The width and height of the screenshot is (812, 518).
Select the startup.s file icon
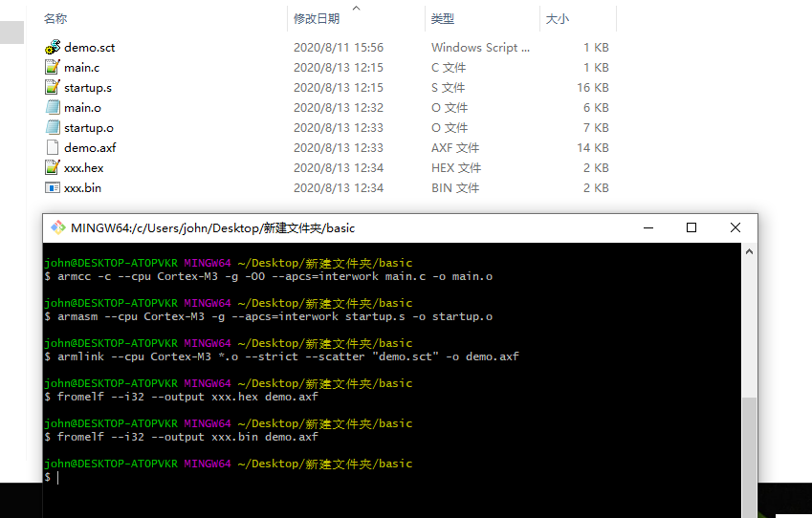53,88
